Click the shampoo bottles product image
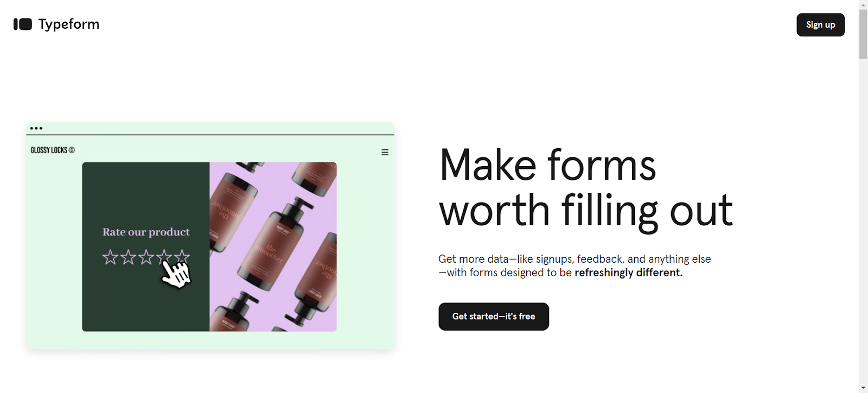The image size is (868, 393). point(273,247)
